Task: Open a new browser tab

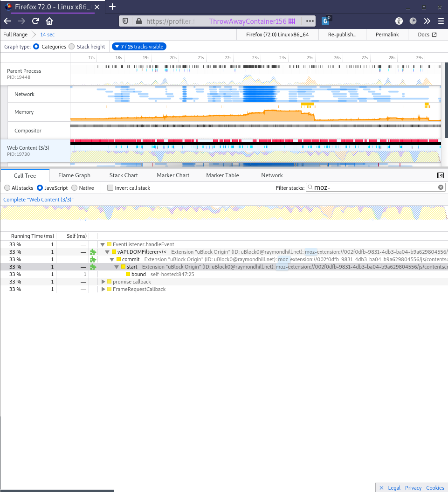Action: click(112, 7)
